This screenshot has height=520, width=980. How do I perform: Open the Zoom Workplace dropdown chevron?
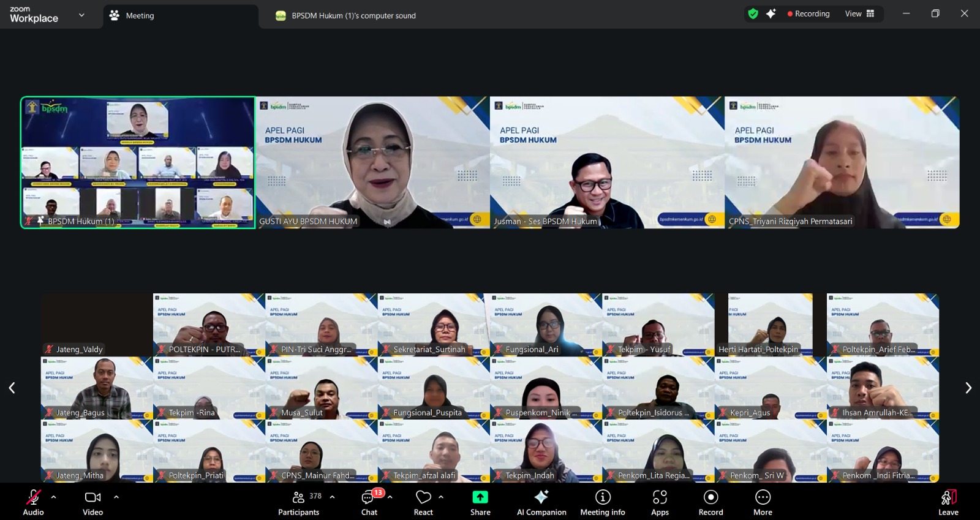tap(81, 15)
